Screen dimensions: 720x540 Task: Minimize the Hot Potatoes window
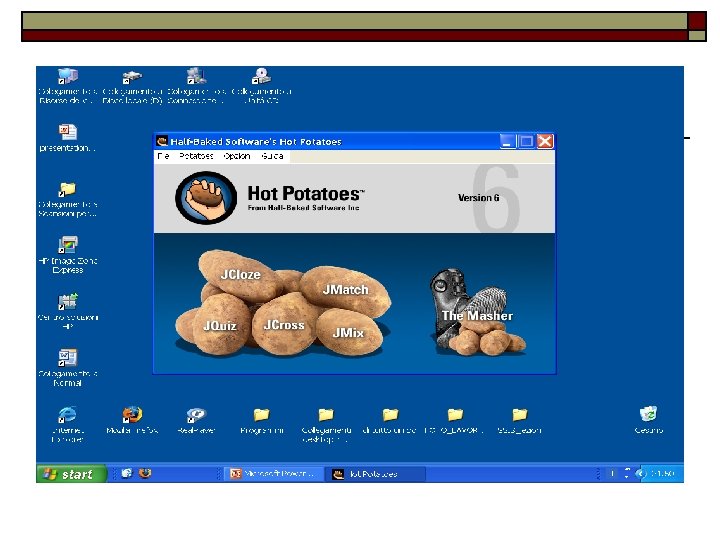pyautogui.click(x=507, y=141)
